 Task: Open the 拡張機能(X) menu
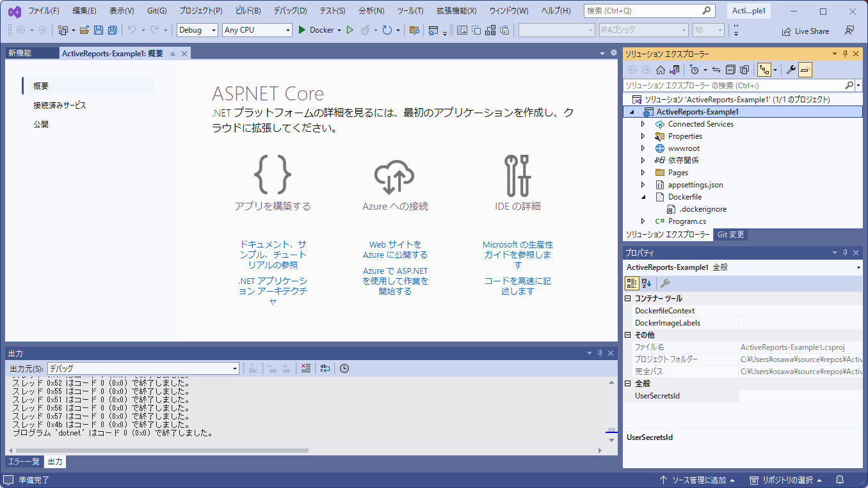click(x=456, y=11)
